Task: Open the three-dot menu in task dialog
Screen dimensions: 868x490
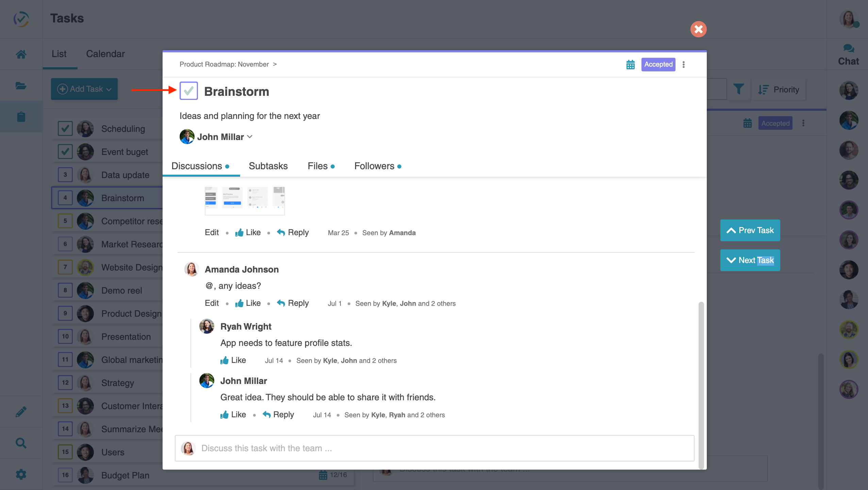Action: (684, 65)
